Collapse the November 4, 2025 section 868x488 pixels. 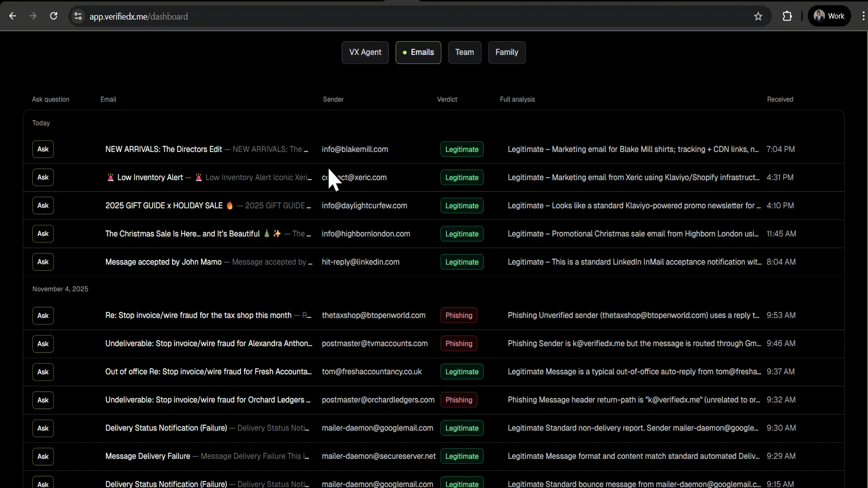60,289
